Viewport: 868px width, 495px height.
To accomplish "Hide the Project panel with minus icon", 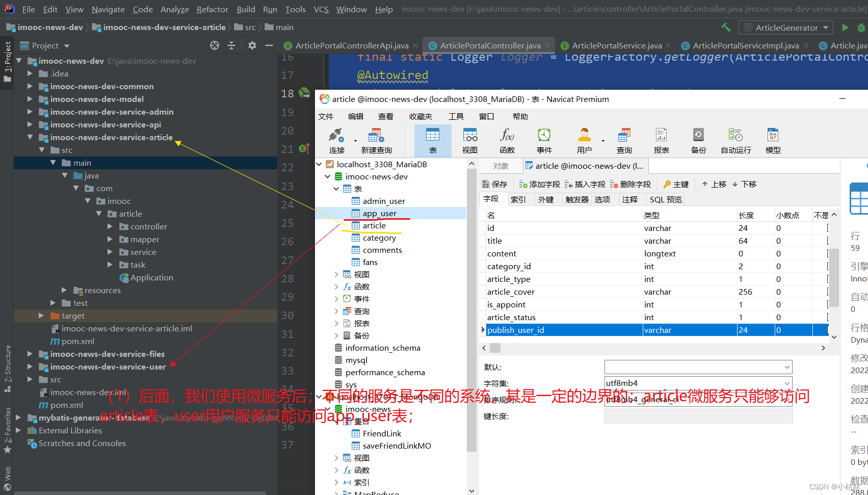I will 269,45.
